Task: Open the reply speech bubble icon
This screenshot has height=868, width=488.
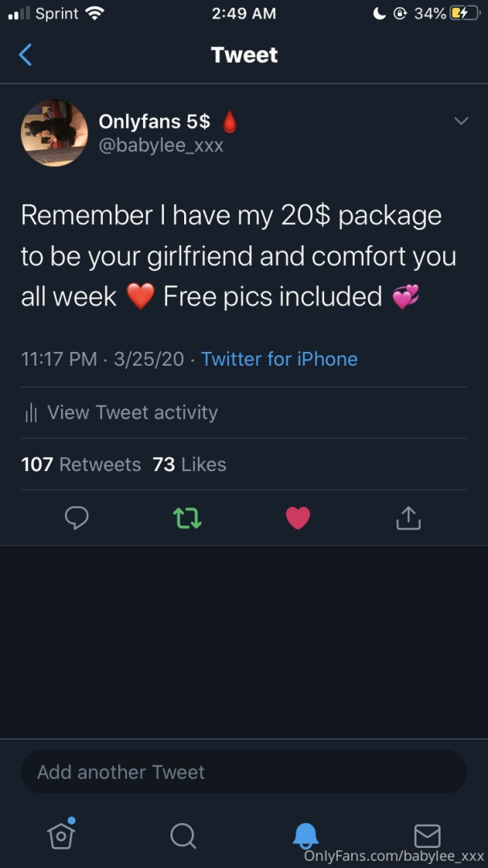Action: [x=76, y=518]
